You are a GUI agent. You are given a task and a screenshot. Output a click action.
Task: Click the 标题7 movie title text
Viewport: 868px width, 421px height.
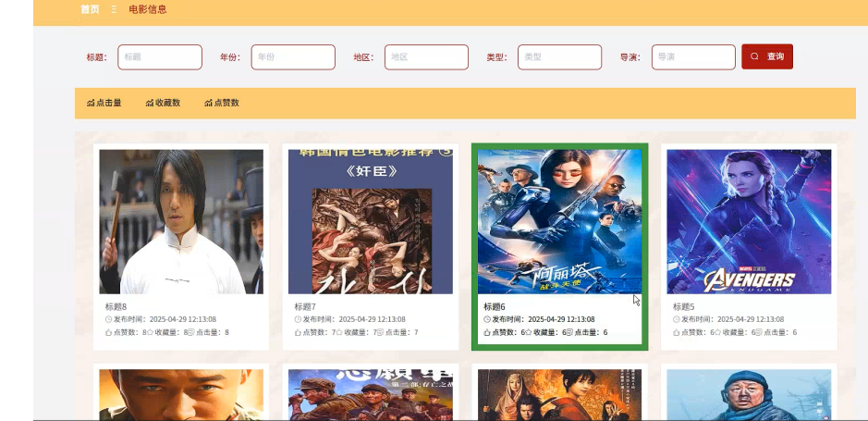306,307
